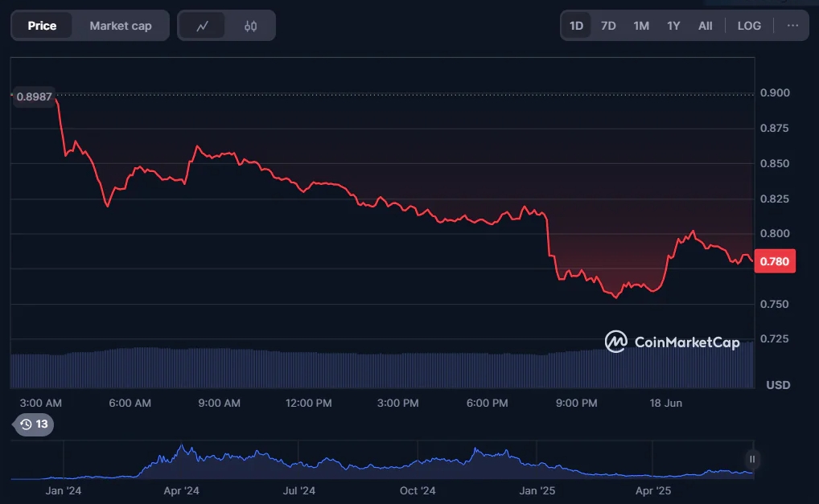
Task: Click the 0.8987 opening price label
Action: point(34,96)
